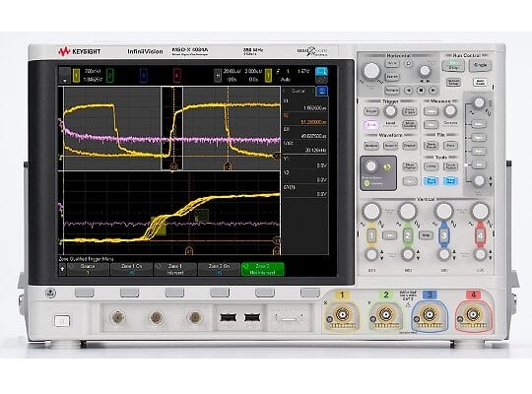The image size is (532, 394).
Task: Select the green Zone 2 Not Intersect softkey
Action: (x=263, y=269)
